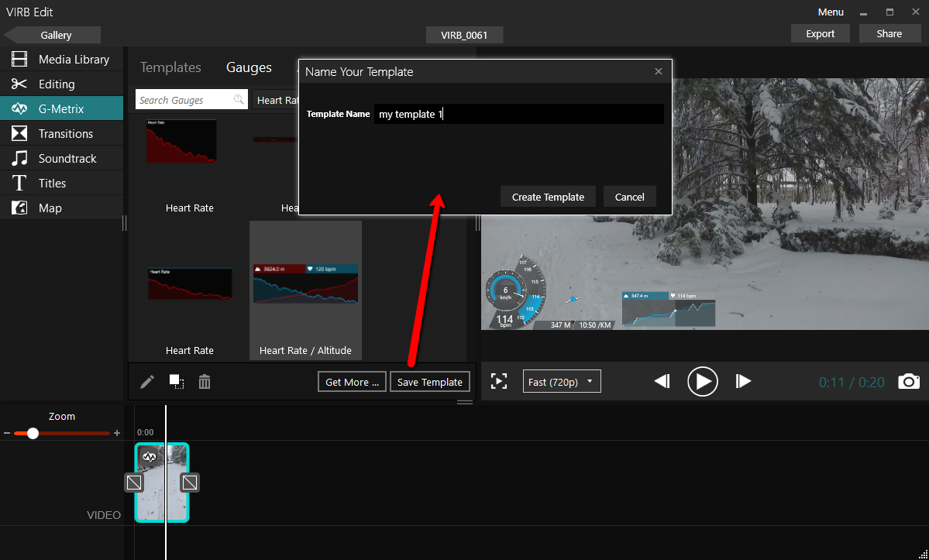Switch to the Templates tab
Screen dimensions: 929x560
[x=170, y=67]
